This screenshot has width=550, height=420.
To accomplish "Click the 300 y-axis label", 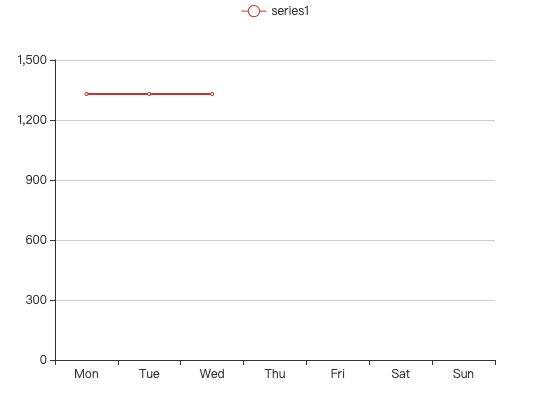I will point(36,300).
